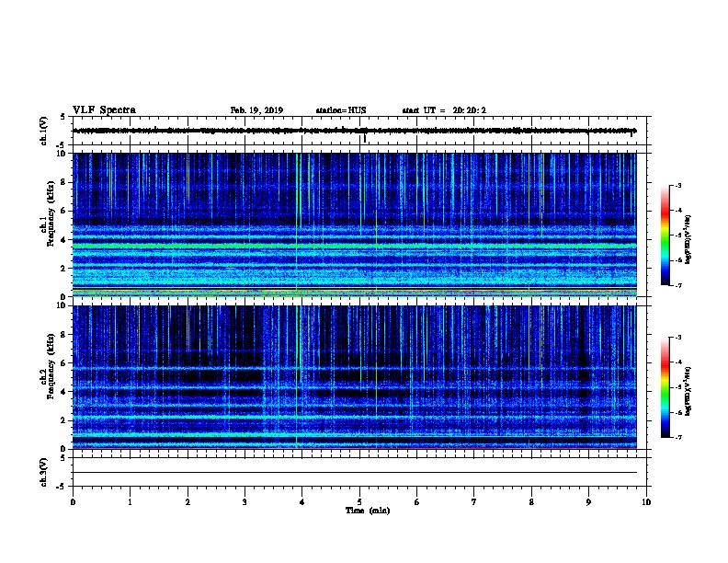This screenshot has width=728, height=563.
Task: Click the "-7" label on ch.2 colorbar
Action: tap(677, 438)
